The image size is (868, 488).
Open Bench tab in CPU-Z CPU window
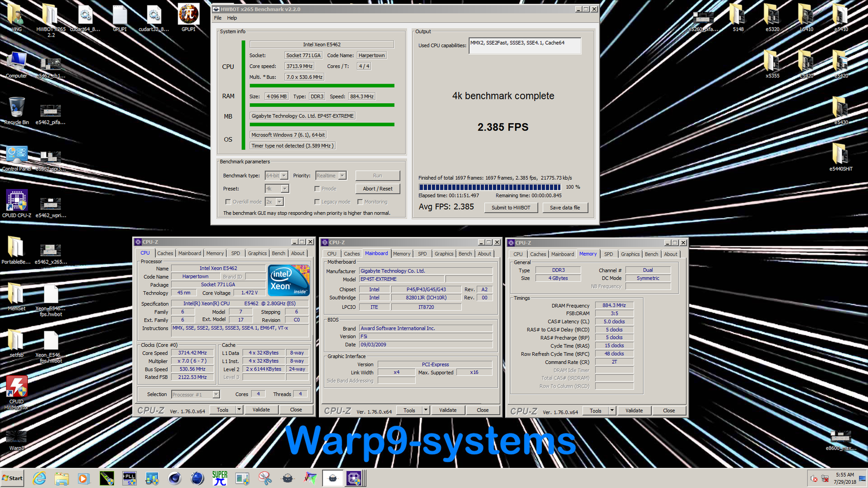[278, 253]
